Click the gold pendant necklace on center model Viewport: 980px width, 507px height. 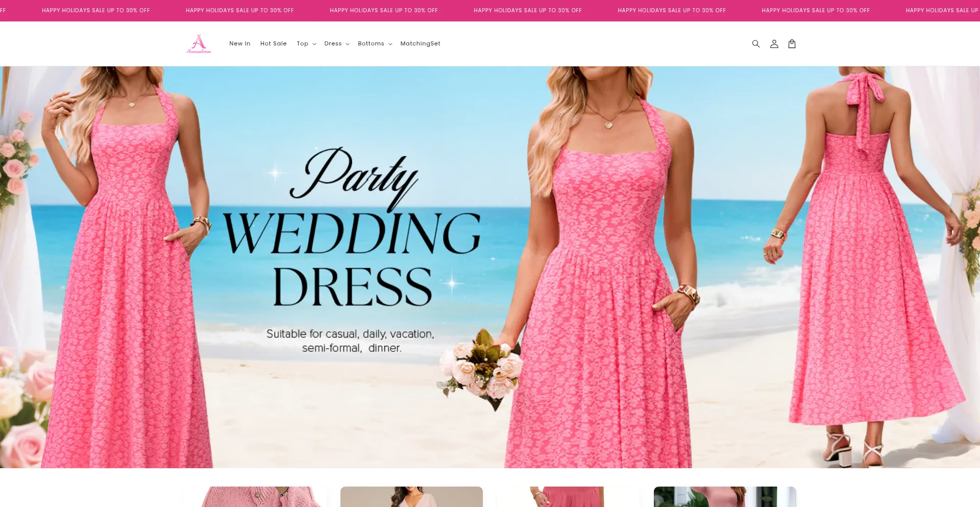[x=608, y=124]
